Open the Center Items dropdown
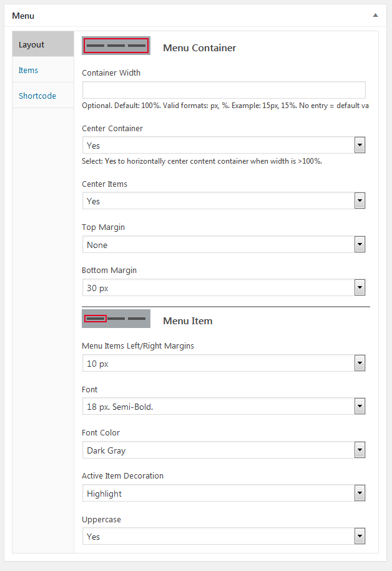392x571 pixels. click(x=223, y=201)
